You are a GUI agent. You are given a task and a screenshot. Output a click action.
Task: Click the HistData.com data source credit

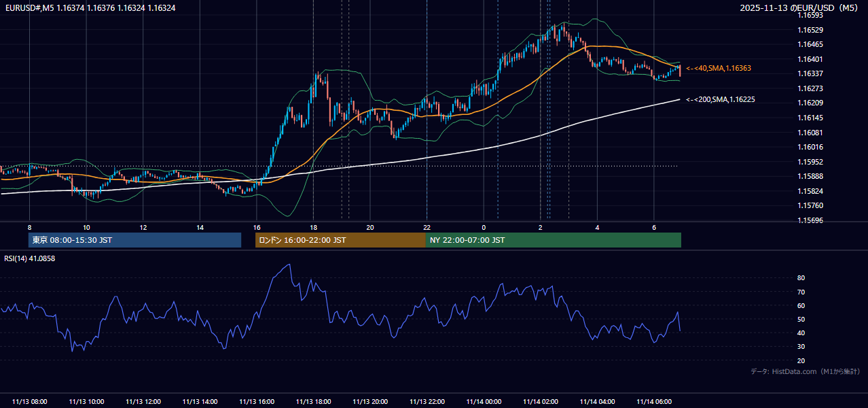[806, 371]
